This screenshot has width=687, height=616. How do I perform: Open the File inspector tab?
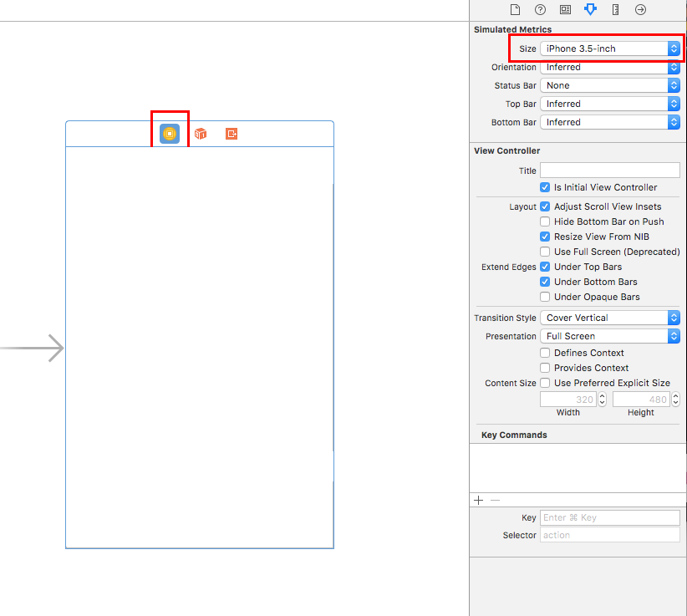[x=515, y=10]
